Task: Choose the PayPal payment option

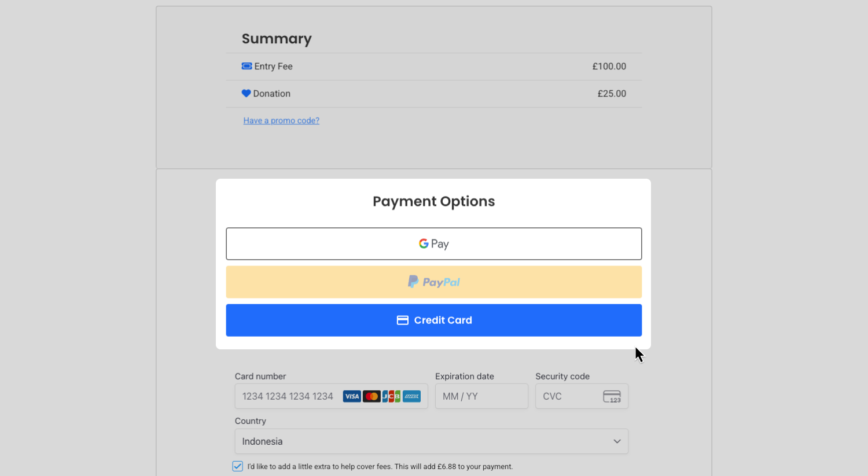Action: click(x=434, y=282)
